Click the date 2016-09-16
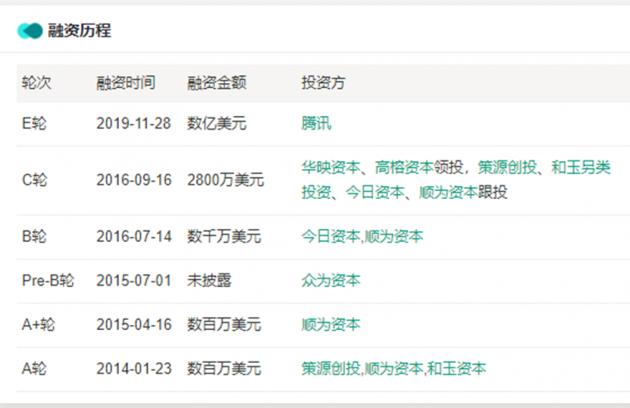Viewport: 630px width, 408px height. click(x=134, y=180)
